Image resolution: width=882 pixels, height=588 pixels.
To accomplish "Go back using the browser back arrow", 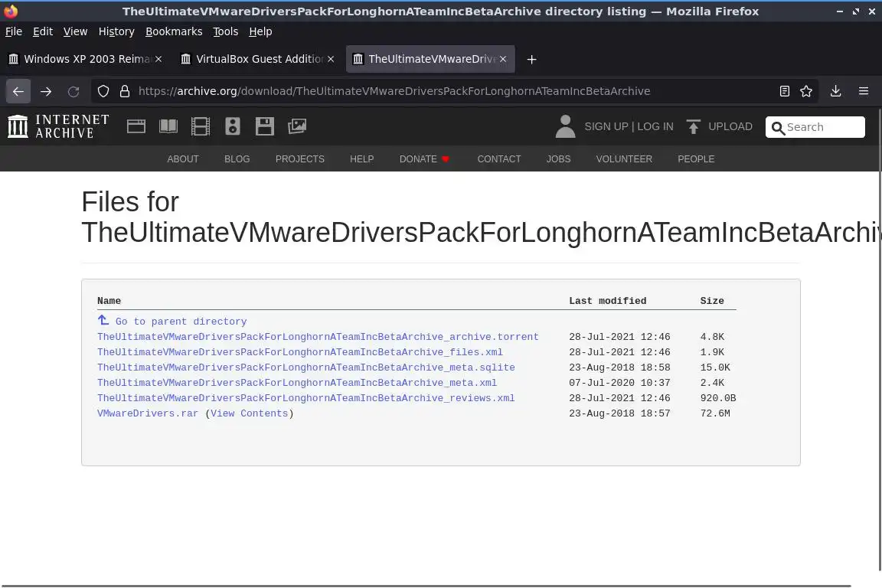I will point(18,91).
